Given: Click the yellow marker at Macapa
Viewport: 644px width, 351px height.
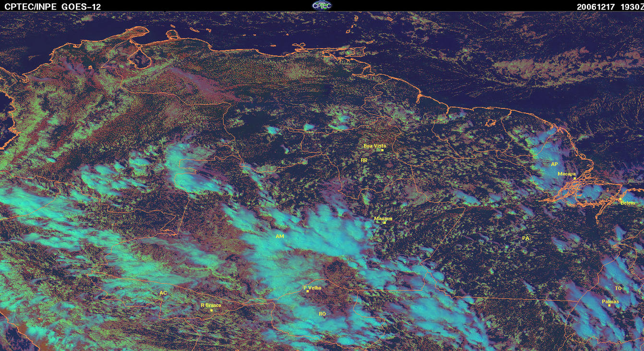Looking at the screenshot, I should [574, 178].
